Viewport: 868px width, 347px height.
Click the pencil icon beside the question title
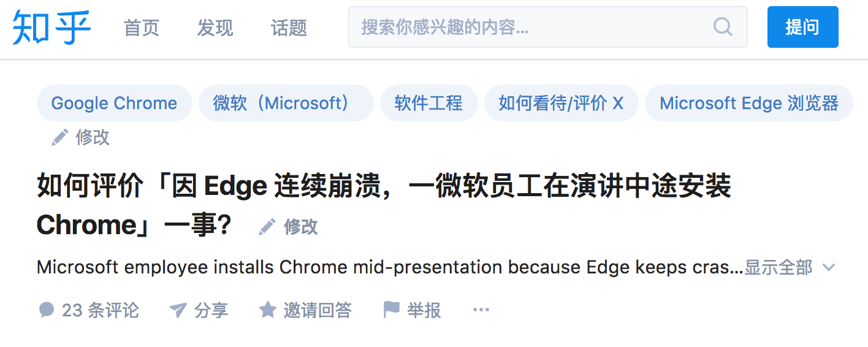(x=267, y=227)
